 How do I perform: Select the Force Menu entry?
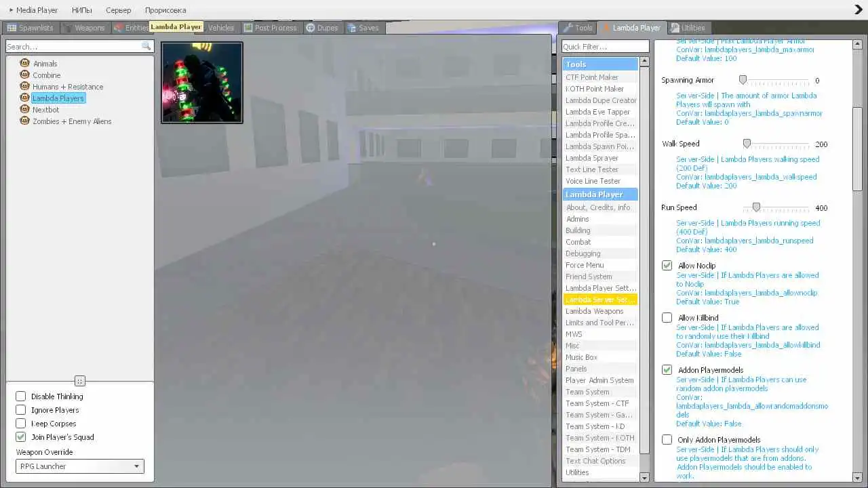(600, 265)
